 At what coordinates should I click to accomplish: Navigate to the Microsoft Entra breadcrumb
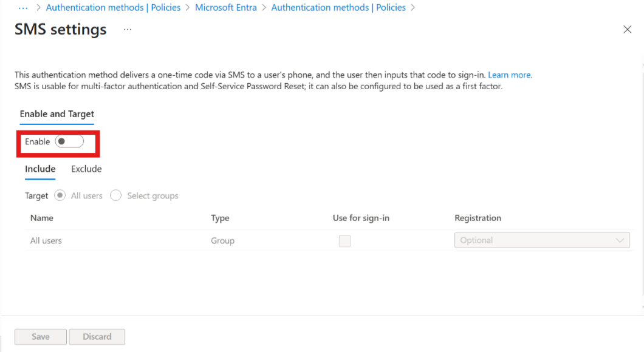click(x=225, y=7)
